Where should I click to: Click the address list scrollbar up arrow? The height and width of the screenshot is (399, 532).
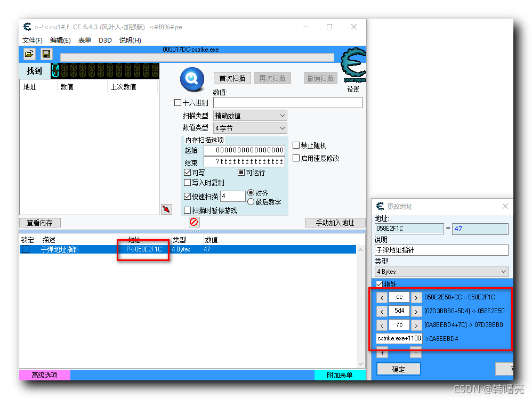click(x=360, y=250)
